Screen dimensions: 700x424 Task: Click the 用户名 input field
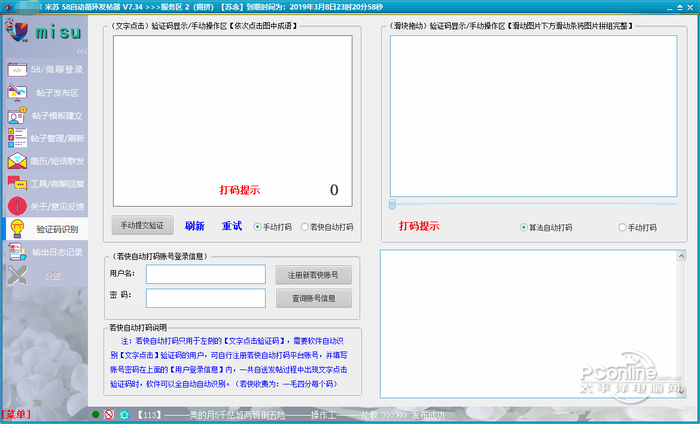(x=206, y=274)
